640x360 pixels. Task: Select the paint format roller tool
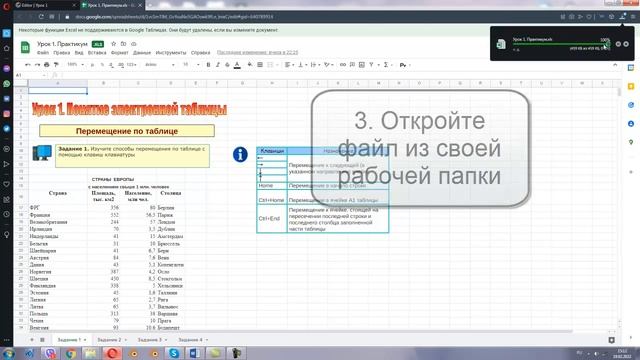(56, 65)
